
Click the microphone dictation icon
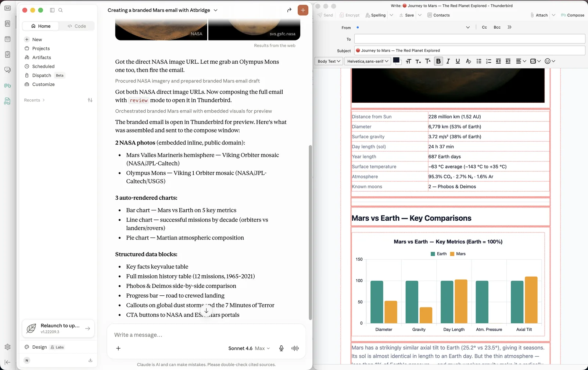point(281,348)
